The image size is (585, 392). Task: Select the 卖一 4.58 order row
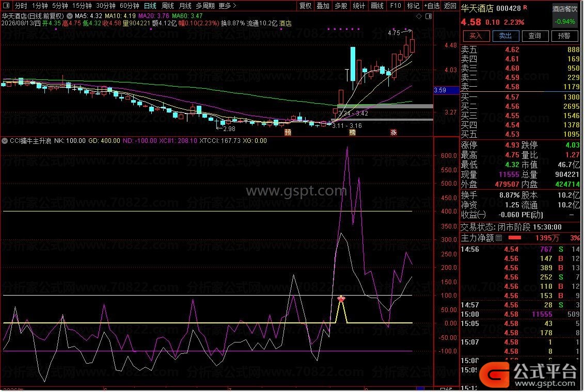(x=520, y=87)
